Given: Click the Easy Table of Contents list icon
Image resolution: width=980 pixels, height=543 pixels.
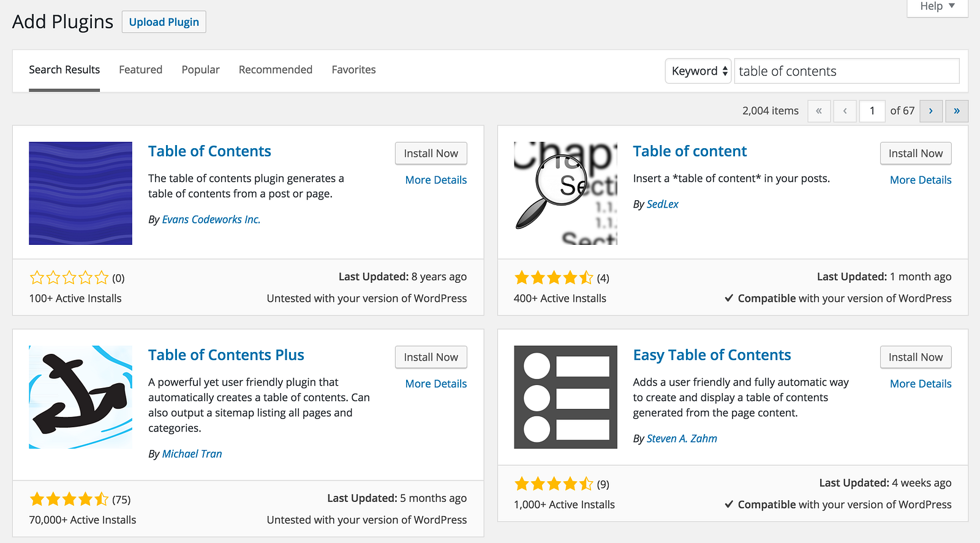Looking at the screenshot, I should pos(565,397).
